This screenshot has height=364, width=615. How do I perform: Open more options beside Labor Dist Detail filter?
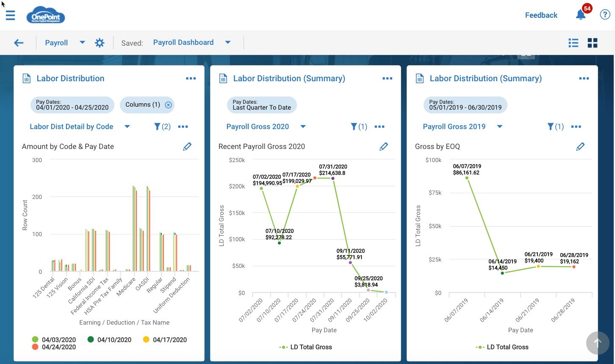(183, 127)
